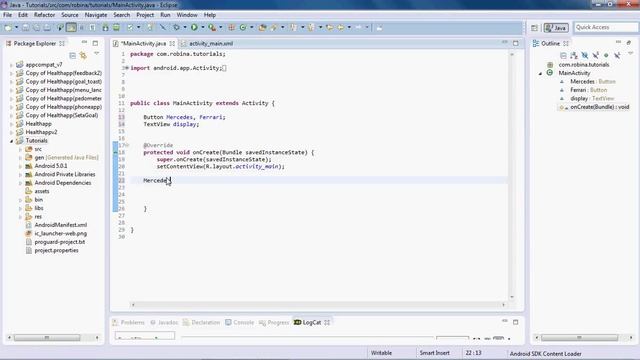Image resolution: width=640 pixels, height=360 pixels.
Task: Select AndroidManifest.xml in Package Explorer
Action: [x=60, y=225]
